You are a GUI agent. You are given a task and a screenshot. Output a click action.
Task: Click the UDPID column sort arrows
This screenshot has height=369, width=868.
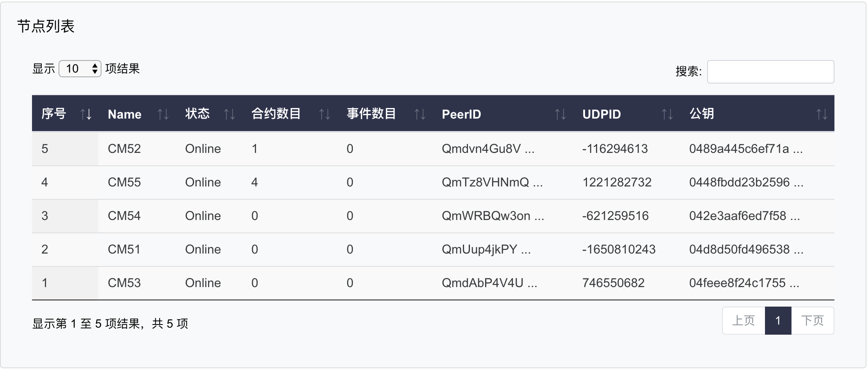click(x=667, y=114)
